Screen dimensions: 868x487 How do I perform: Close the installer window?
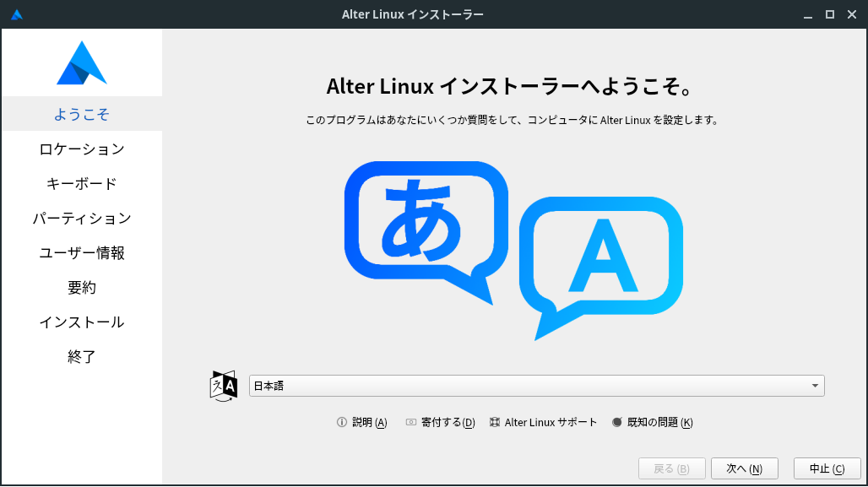pos(852,15)
